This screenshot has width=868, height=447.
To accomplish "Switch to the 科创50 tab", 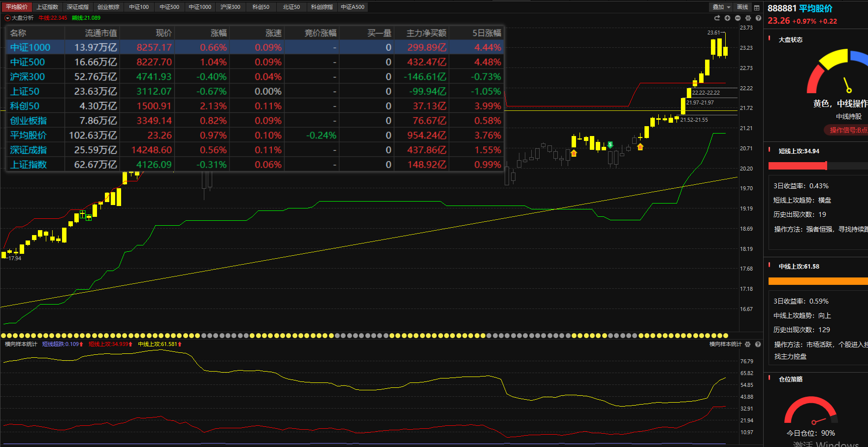I will click(x=261, y=7).
